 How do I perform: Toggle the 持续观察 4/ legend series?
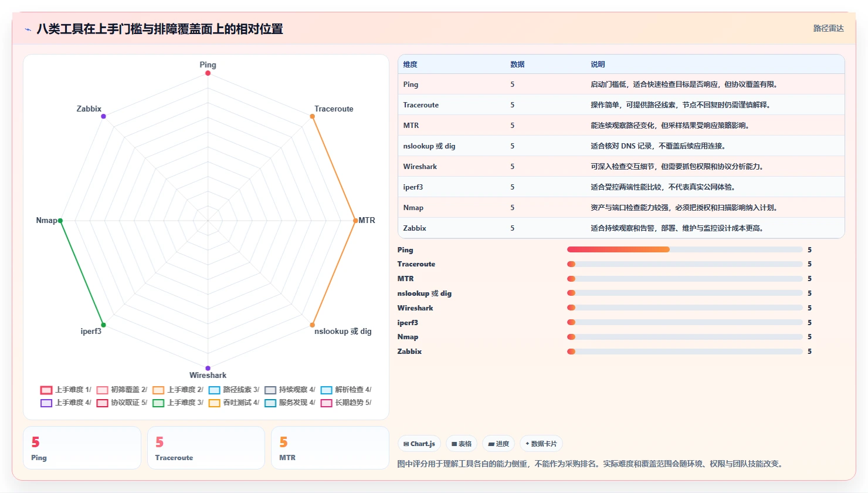click(x=290, y=390)
